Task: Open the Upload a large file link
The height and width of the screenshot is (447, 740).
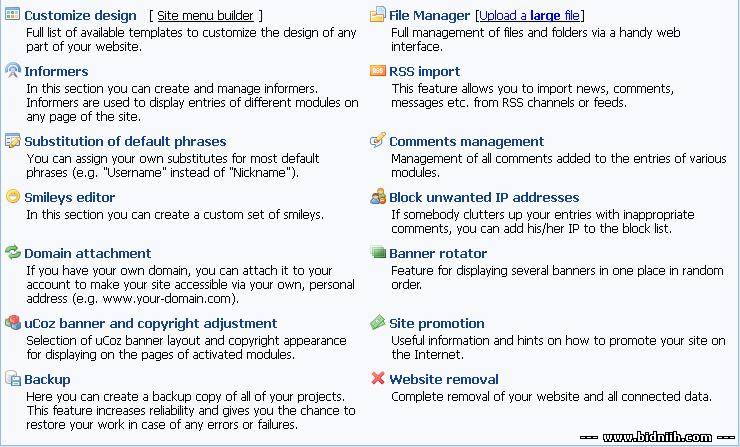Action: point(530,16)
